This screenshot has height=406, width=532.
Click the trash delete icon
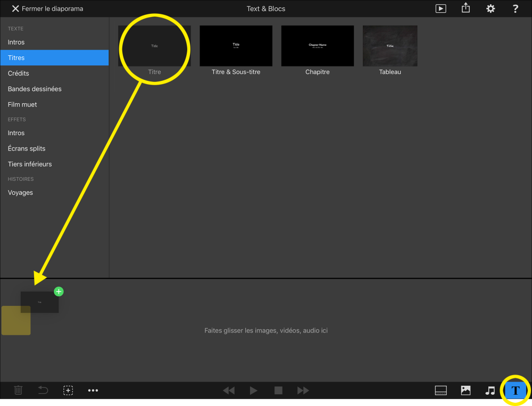pos(18,391)
